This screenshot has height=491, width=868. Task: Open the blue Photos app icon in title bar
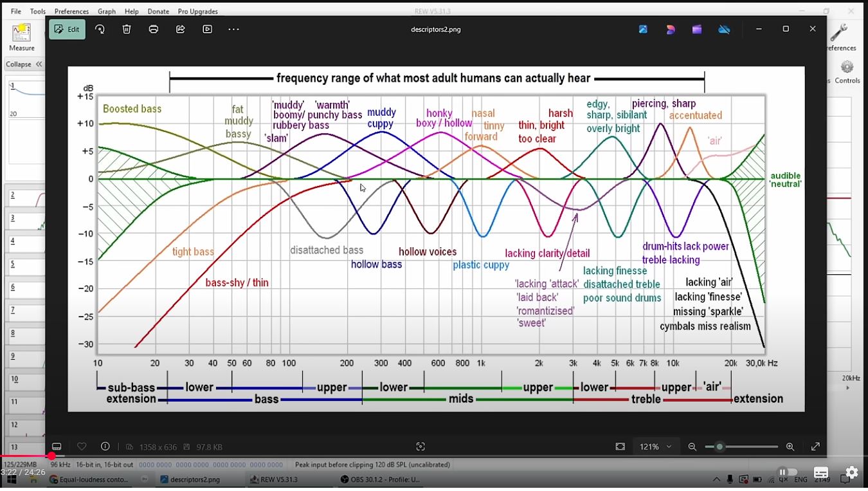pos(643,29)
